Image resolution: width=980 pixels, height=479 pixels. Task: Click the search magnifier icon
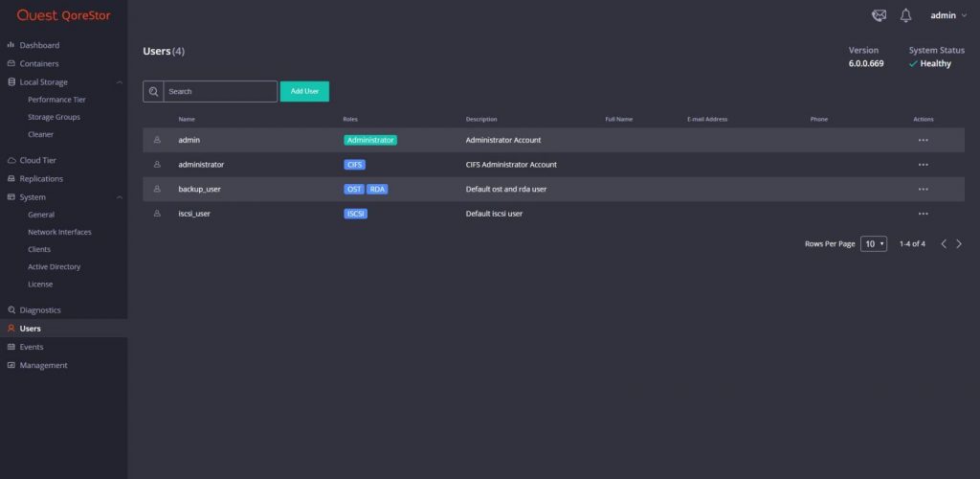click(x=153, y=91)
